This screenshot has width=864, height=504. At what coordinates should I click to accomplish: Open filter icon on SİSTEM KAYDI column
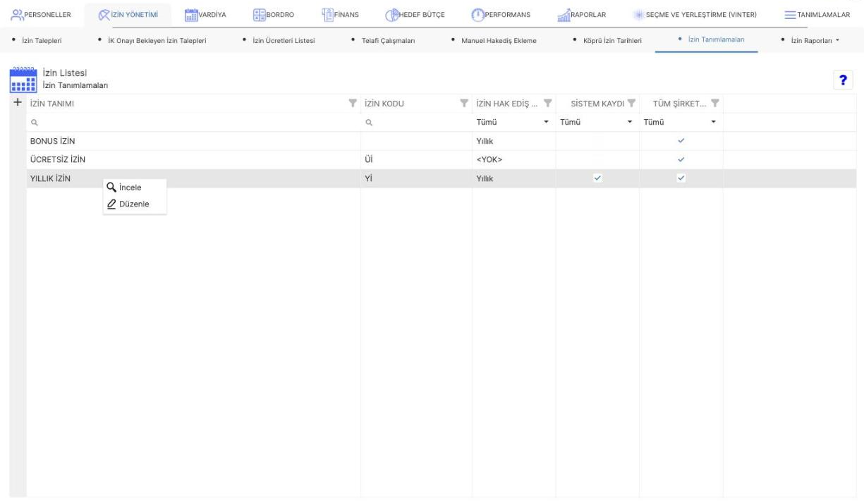[x=631, y=104]
